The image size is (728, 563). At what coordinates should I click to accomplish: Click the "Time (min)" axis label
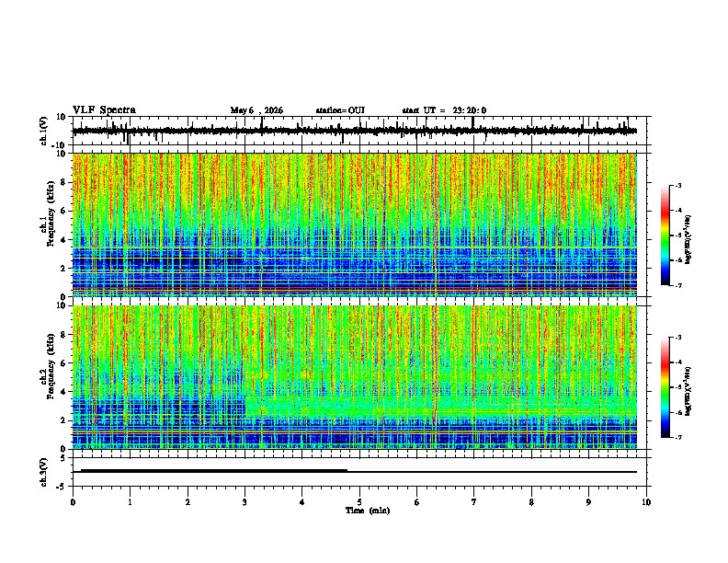(368, 511)
